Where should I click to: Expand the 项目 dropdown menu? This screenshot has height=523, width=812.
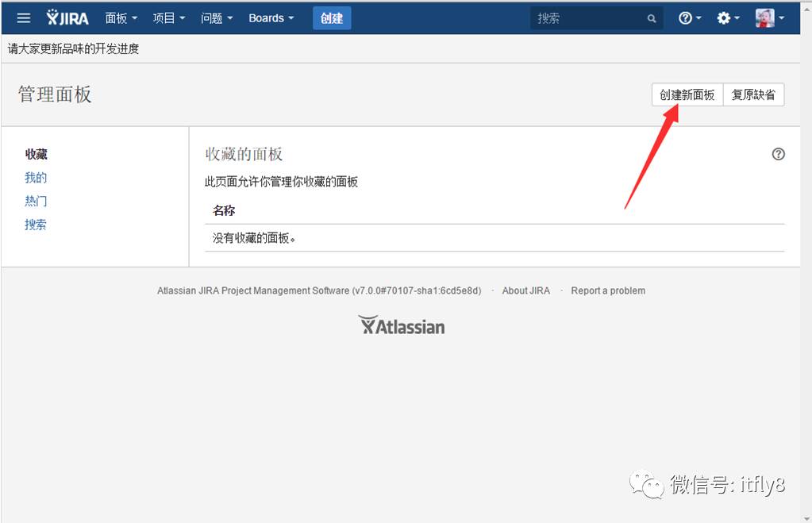(169, 18)
